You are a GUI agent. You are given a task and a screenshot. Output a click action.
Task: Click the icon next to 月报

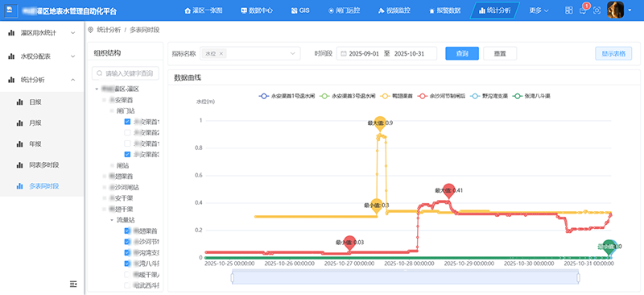19,123
